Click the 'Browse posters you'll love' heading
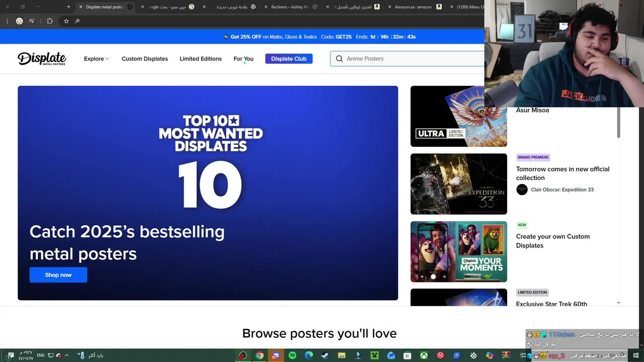644x362 pixels. (x=319, y=333)
